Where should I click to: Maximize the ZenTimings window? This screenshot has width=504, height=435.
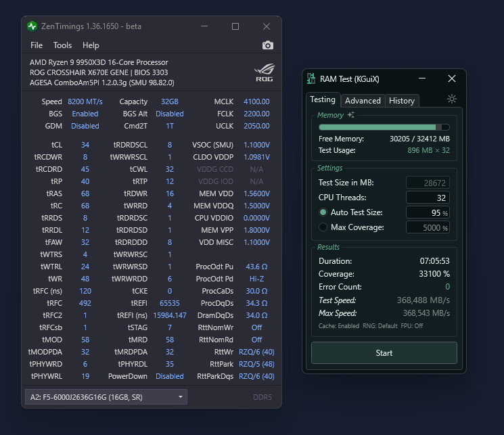pyautogui.click(x=235, y=26)
